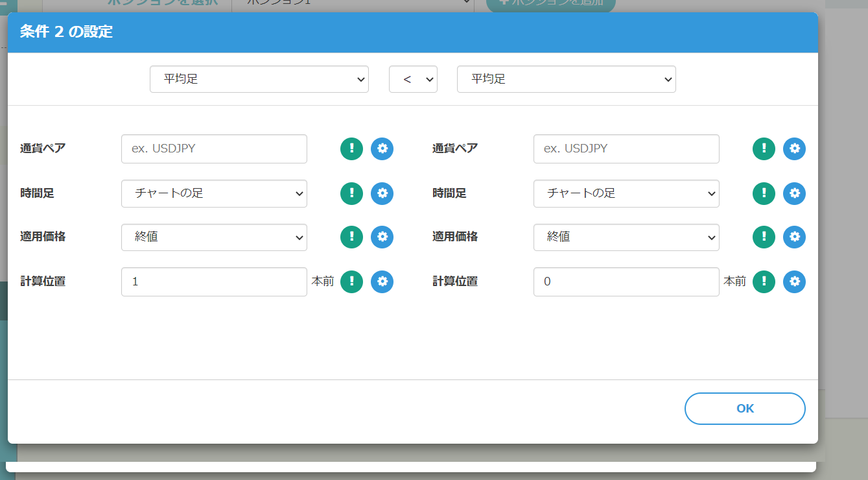868x480 pixels.
Task: Click gear icon for left 計算位置
Action: click(382, 282)
